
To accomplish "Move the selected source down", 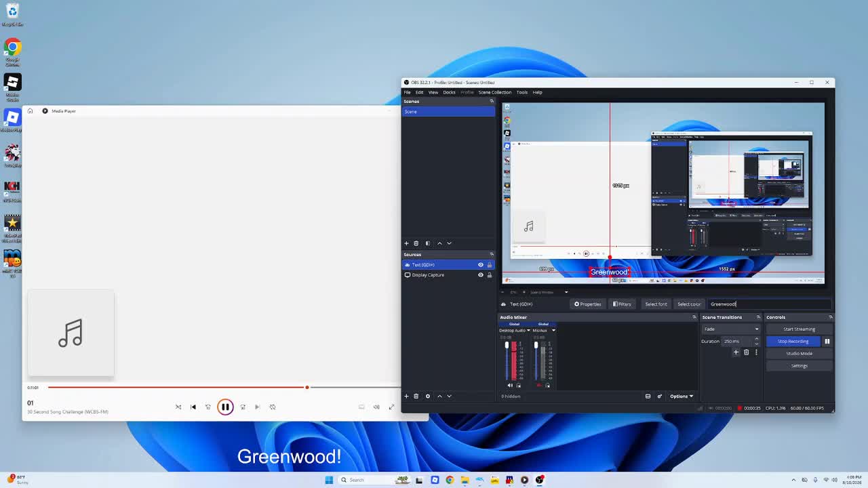I will point(449,396).
